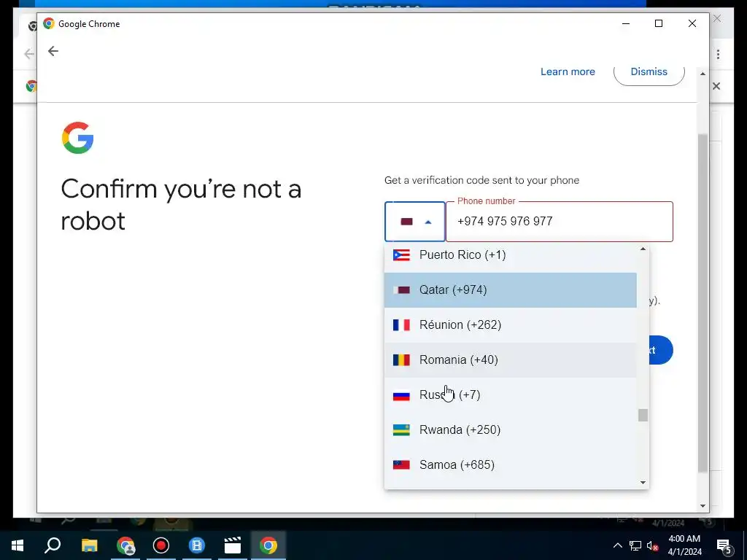The height and width of the screenshot is (560, 747).
Task: Click "Confirm you're not a robot" heading
Action: (181, 205)
